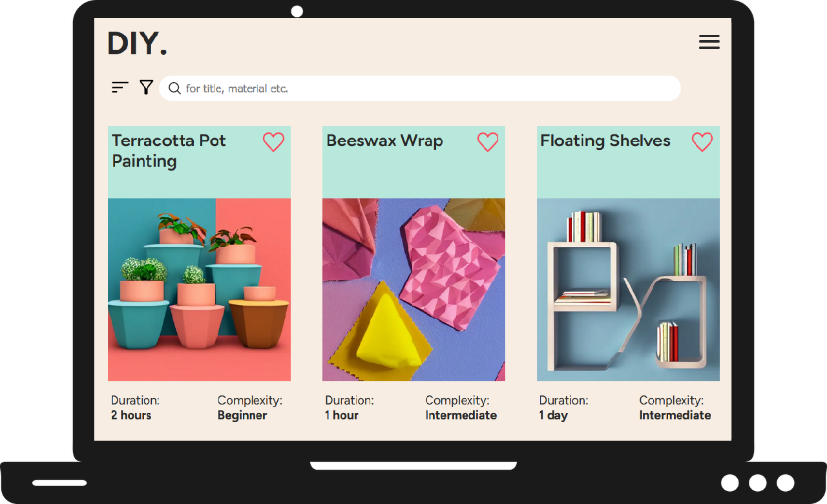Click the "2 hours" duration value
The height and width of the screenshot is (504, 827).
131,415
